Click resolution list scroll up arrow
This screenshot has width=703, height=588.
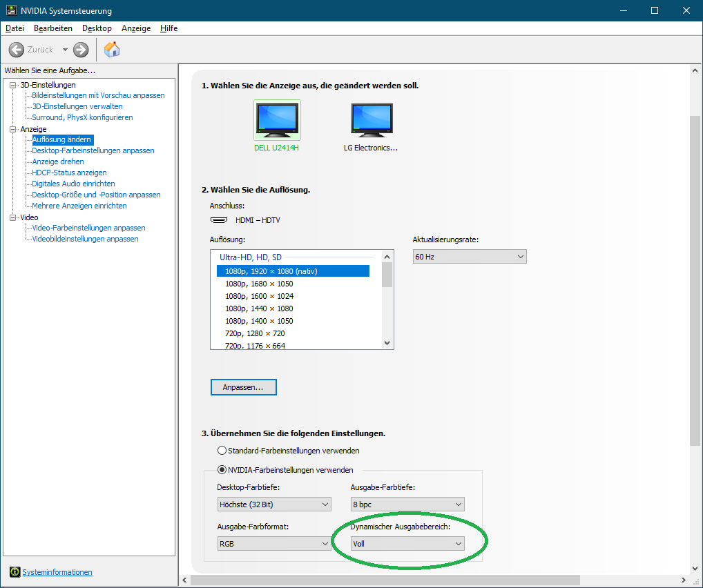pyautogui.click(x=387, y=257)
